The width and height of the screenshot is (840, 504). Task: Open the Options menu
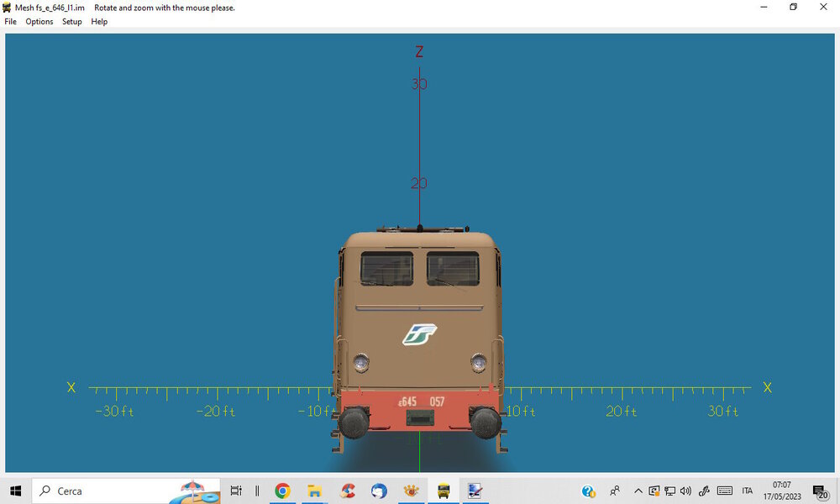(39, 22)
